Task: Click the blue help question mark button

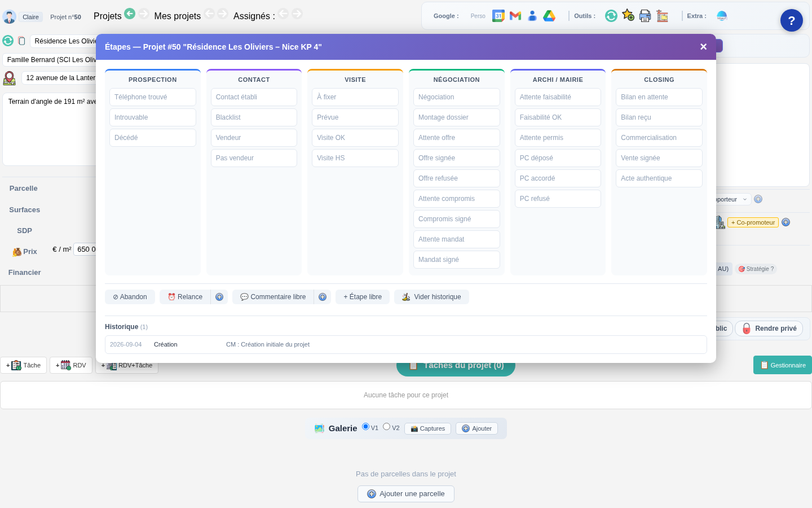Action: point(792,20)
